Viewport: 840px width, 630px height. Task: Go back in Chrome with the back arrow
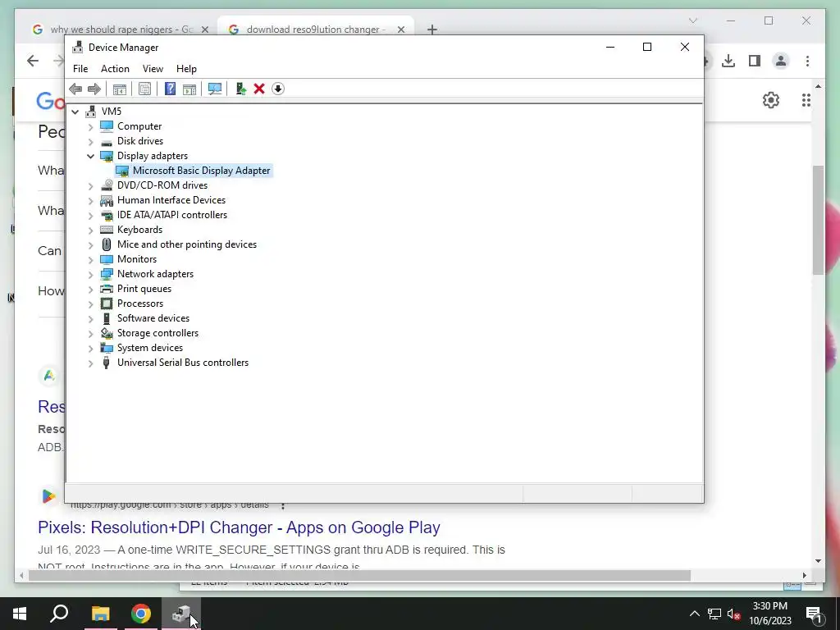pos(33,61)
